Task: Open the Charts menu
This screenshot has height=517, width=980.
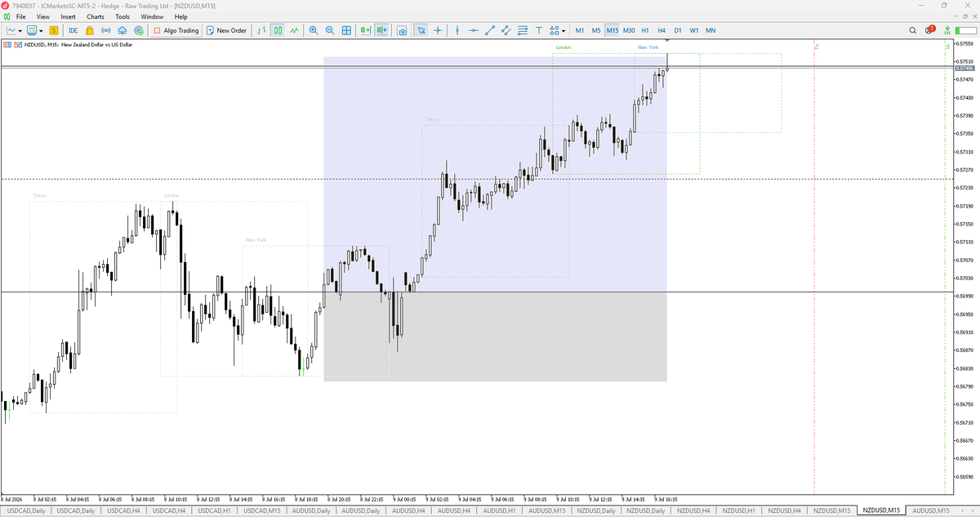Action: click(96, 16)
